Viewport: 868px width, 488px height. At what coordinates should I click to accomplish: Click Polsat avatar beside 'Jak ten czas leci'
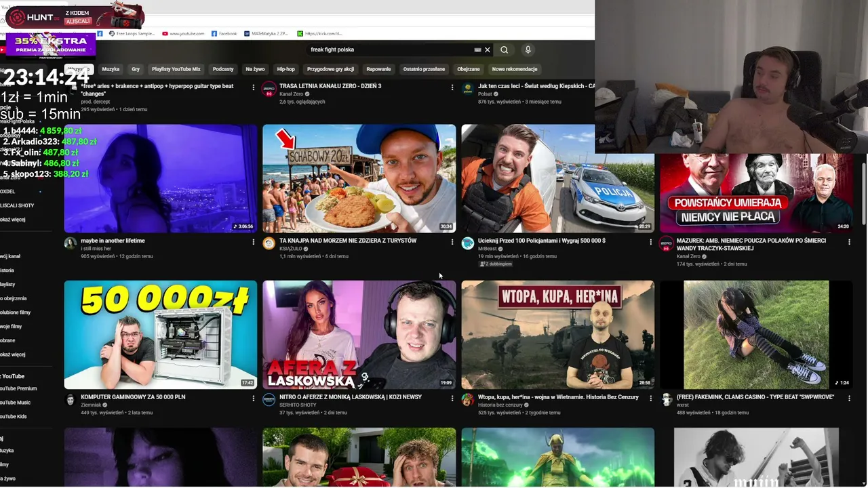pos(467,89)
